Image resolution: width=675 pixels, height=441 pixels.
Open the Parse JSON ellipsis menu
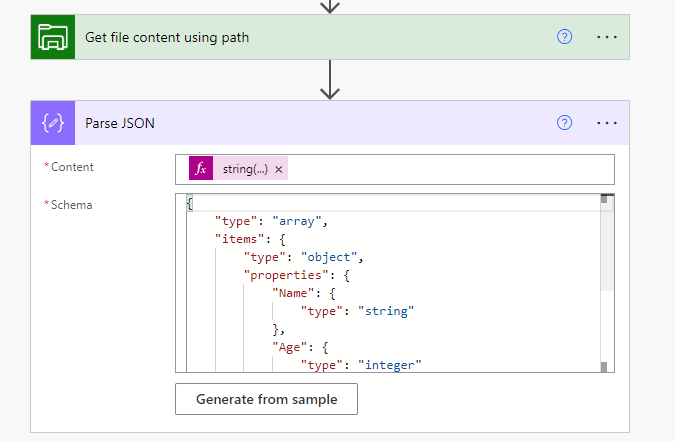pos(607,123)
